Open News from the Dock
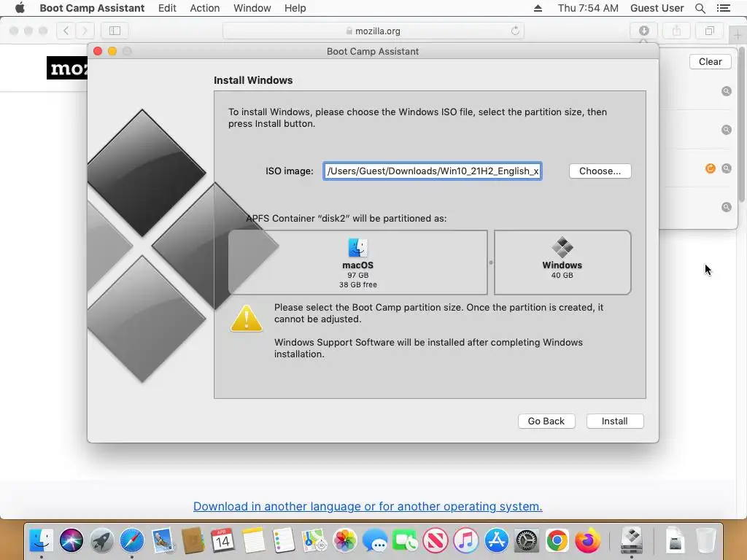The image size is (747, 560). pyautogui.click(x=436, y=540)
